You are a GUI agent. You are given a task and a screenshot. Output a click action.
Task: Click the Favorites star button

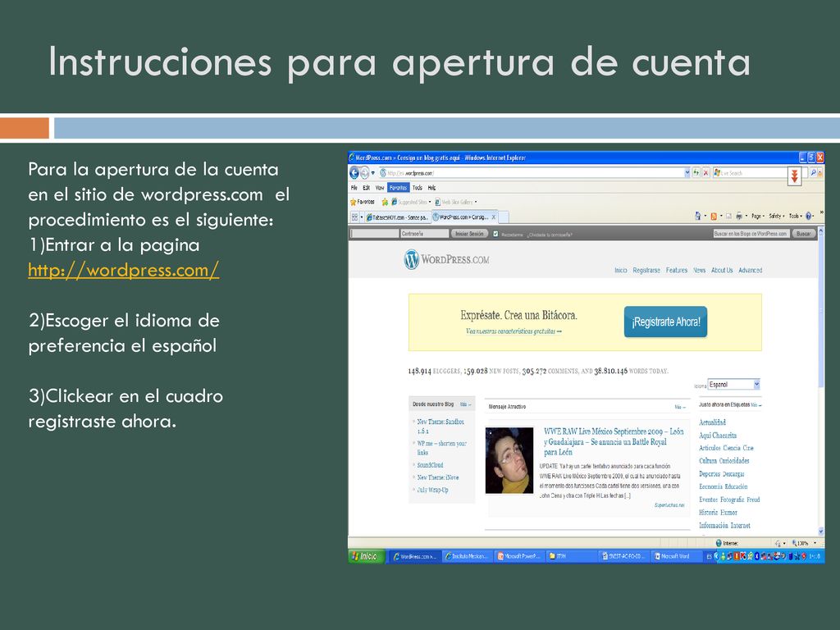362,202
